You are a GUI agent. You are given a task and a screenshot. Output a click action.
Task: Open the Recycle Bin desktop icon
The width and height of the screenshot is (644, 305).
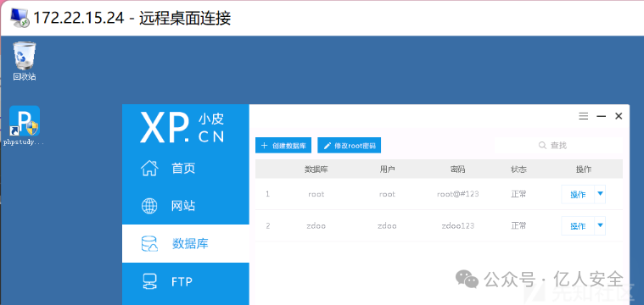[25, 60]
